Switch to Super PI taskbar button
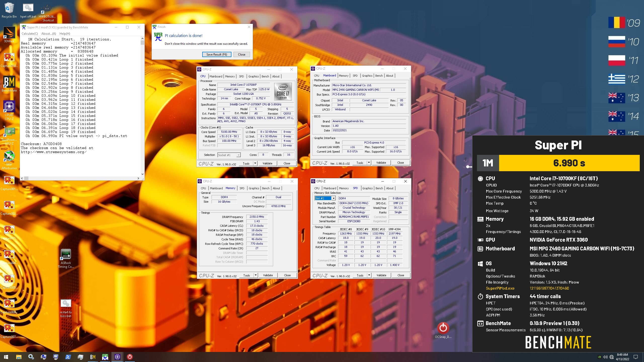 coord(105,357)
